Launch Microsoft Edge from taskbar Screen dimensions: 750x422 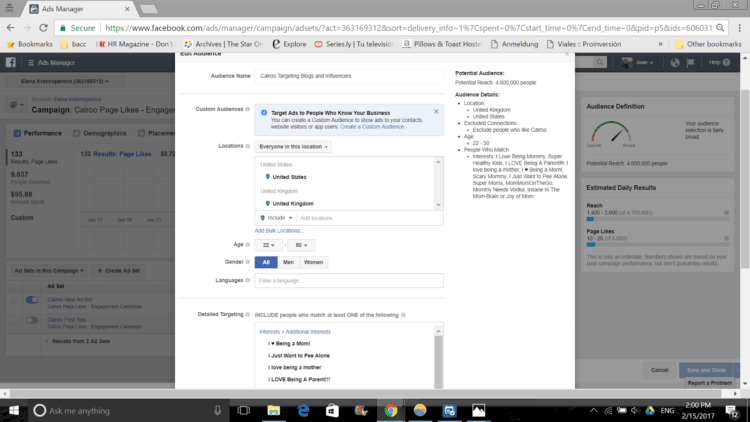coord(303,411)
